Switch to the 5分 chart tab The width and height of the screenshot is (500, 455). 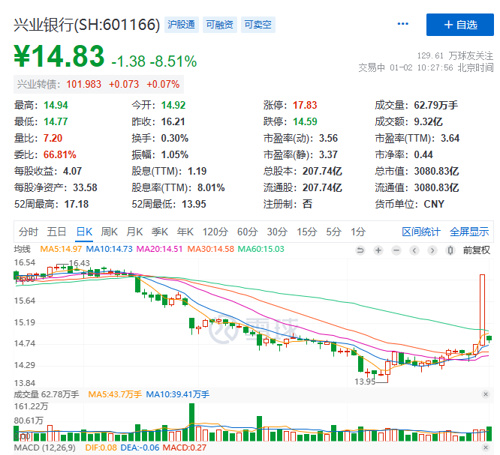point(334,232)
